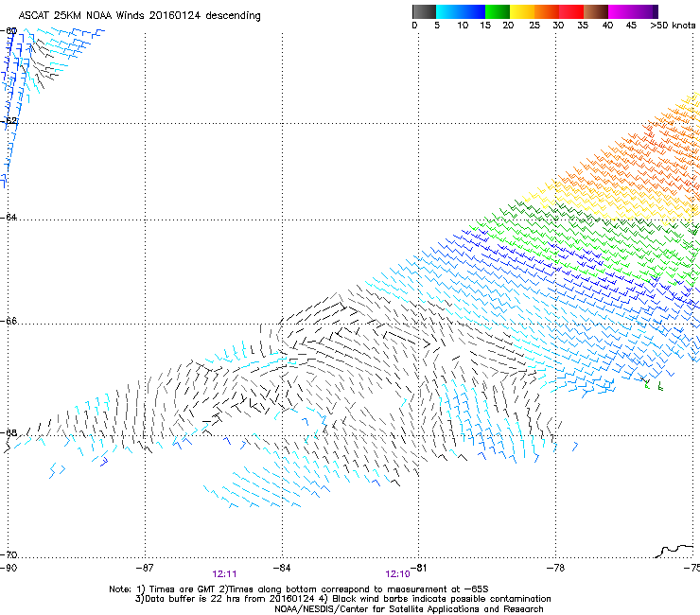Viewport: 700px width, 615px height.
Task: Click the yellow 20-25 knots color segment
Action: [x=522, y=11]
